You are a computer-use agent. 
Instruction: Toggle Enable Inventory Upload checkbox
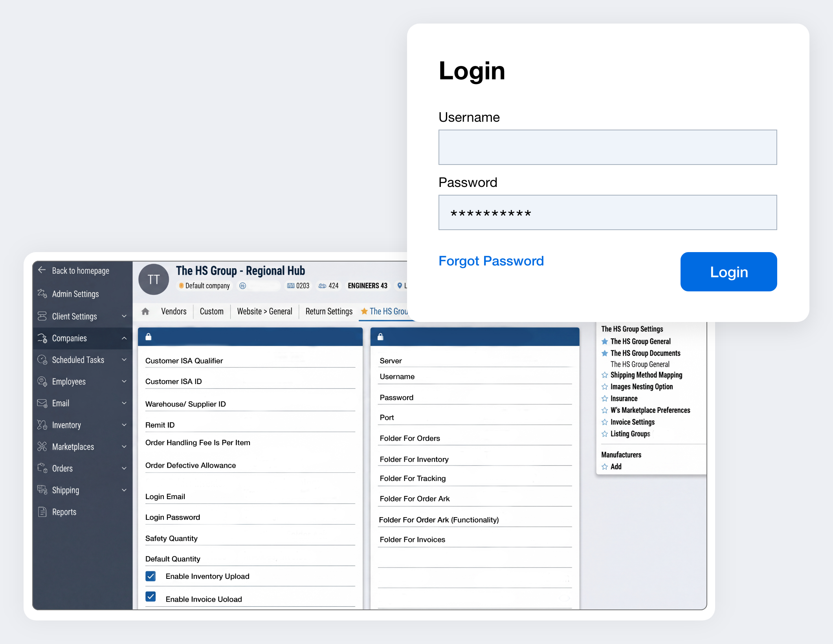coord(150,576)
